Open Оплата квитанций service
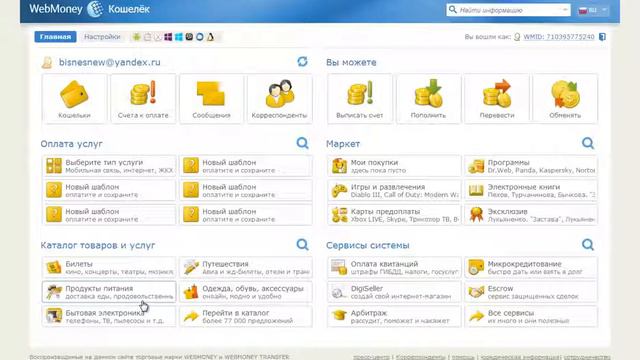 click(x=394, y=267)
